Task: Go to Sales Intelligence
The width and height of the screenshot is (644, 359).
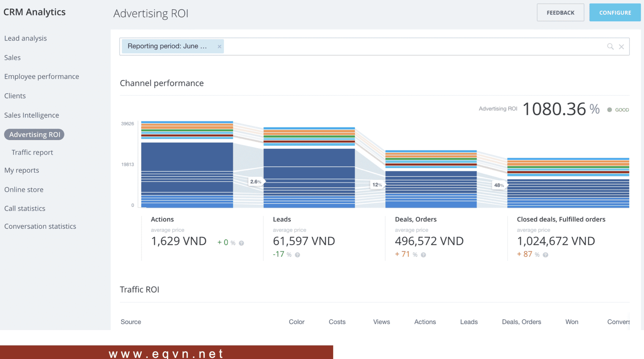Action: [31, 115]
